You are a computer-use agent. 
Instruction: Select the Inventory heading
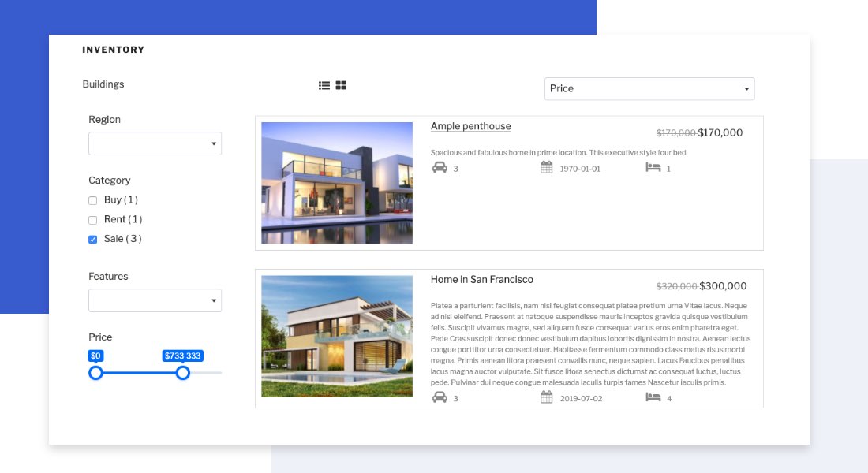(x=113, y=50)
